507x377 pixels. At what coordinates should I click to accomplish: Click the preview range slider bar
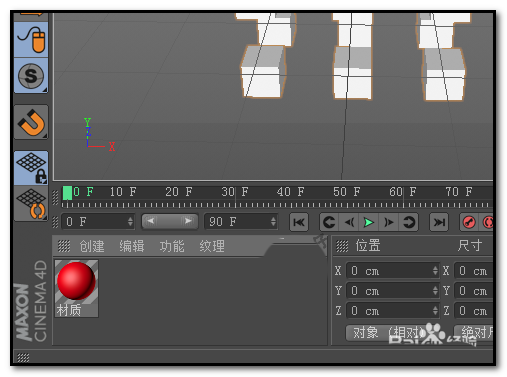[x=169, y=221]
